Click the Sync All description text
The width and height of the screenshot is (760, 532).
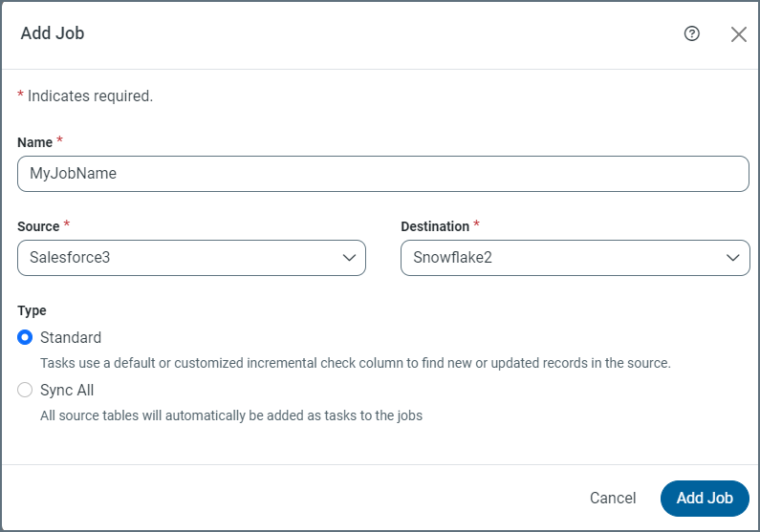pyautogui.click(x=231, y=415)
